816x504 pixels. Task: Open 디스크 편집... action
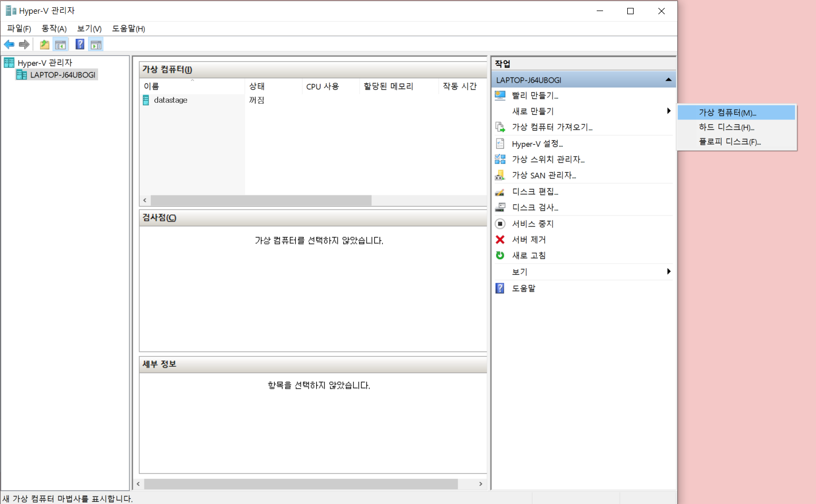coord(535,192)
